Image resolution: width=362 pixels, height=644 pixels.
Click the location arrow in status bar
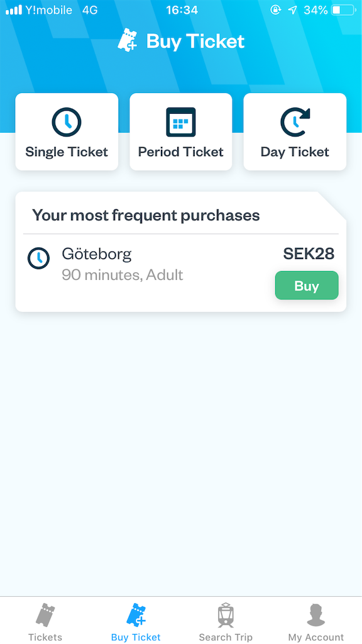[x=292, y=10]
